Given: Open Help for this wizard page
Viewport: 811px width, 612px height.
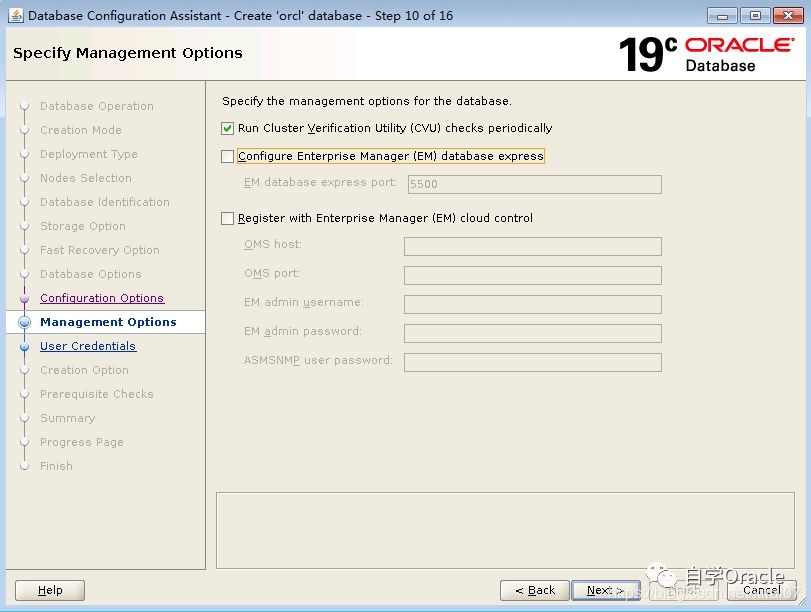Looking at the screenshot, I should (50, 590).
